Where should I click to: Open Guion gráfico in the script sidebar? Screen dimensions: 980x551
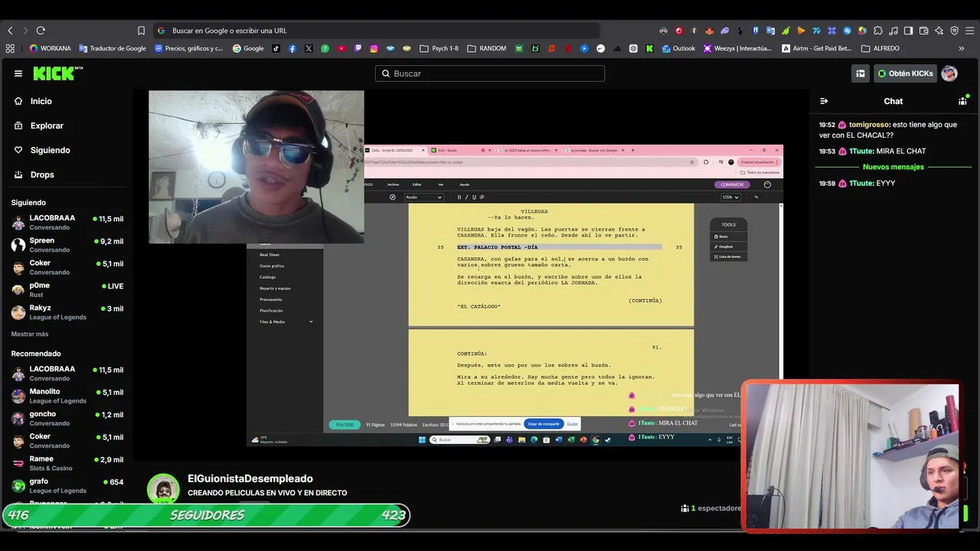click(272, 266)
